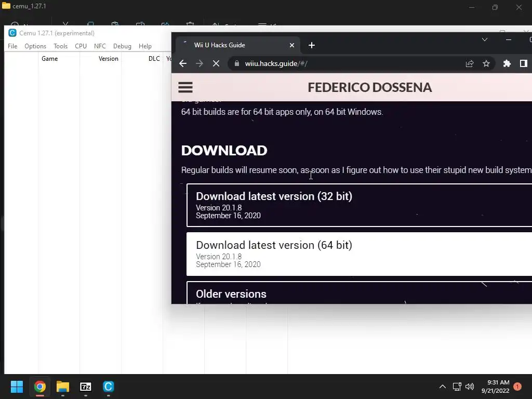Download latest version (32 bit)
Viewport: 532px width, 399px height.
[x=360, y=205]
